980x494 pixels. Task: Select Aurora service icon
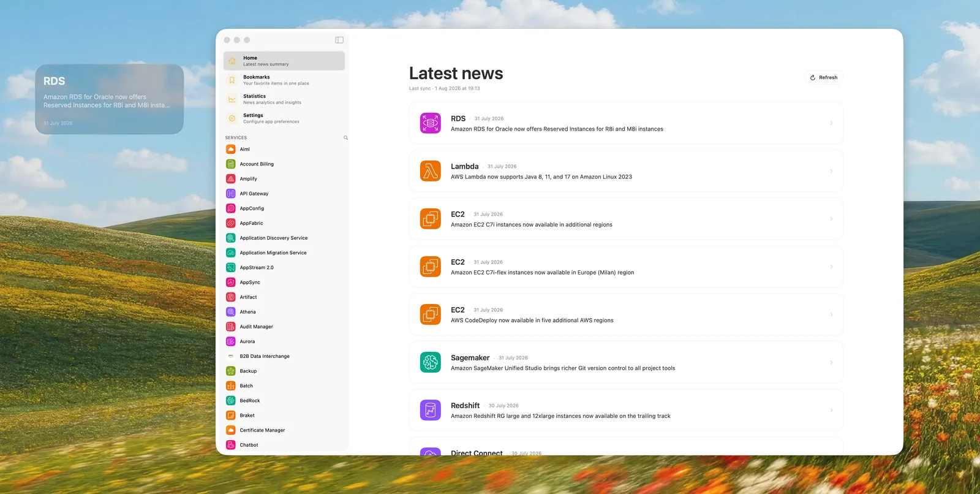click(x=231, y=341)
